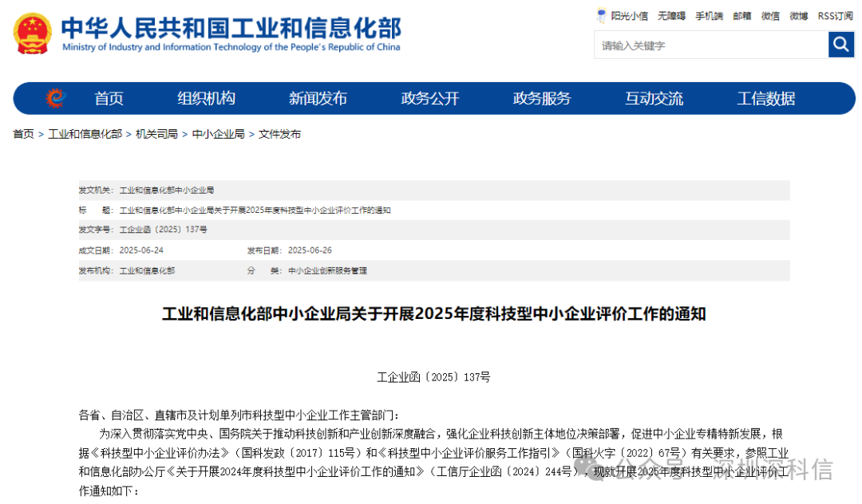Viewport: 862px width, 504px height.
Task: Select the 首页 navigation menu
Action: pos(109,98)
